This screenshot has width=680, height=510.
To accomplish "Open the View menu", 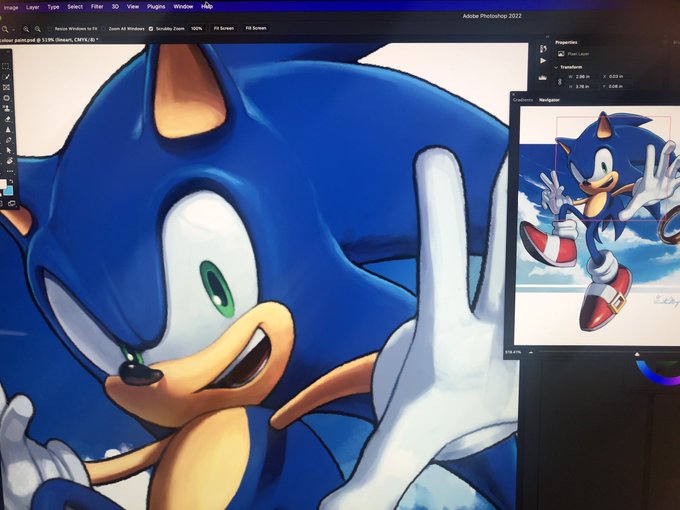I will pyautogui.click(x=133, y=7).
